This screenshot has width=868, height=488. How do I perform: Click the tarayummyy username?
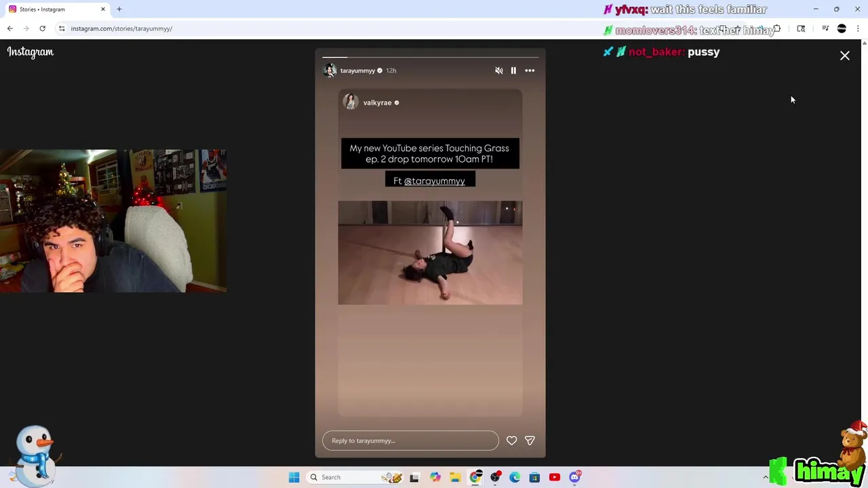coord(357,70)
